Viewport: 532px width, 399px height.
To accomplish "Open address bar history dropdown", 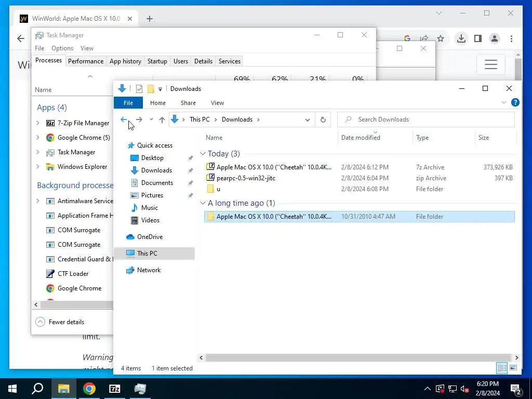I will [x=308, y=119].
